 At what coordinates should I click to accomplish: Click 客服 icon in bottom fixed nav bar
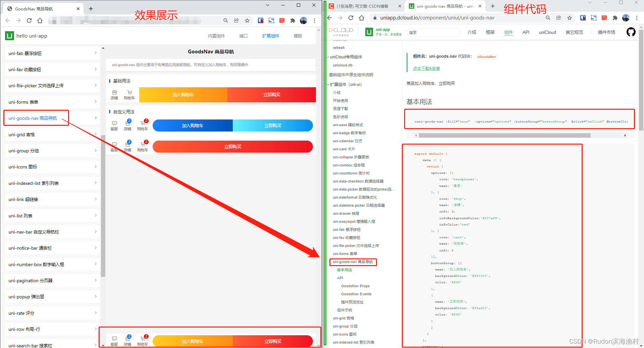(114, 341)
